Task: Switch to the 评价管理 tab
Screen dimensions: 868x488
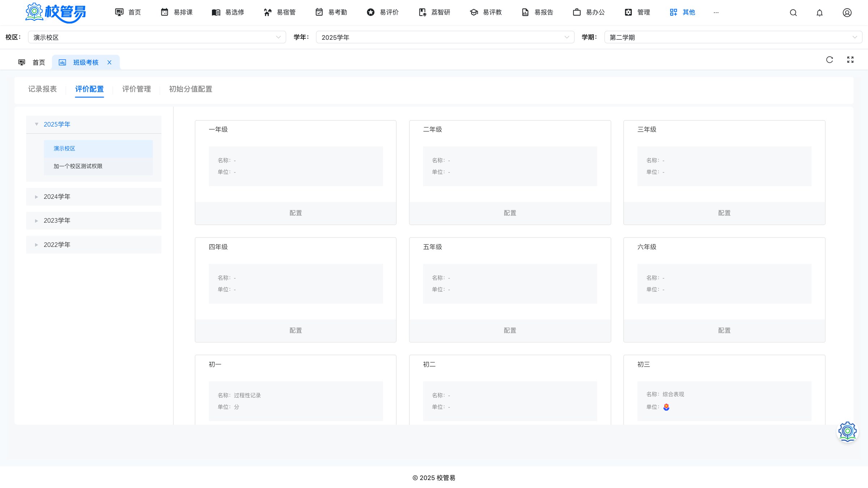Action: [x=136, y=89]
